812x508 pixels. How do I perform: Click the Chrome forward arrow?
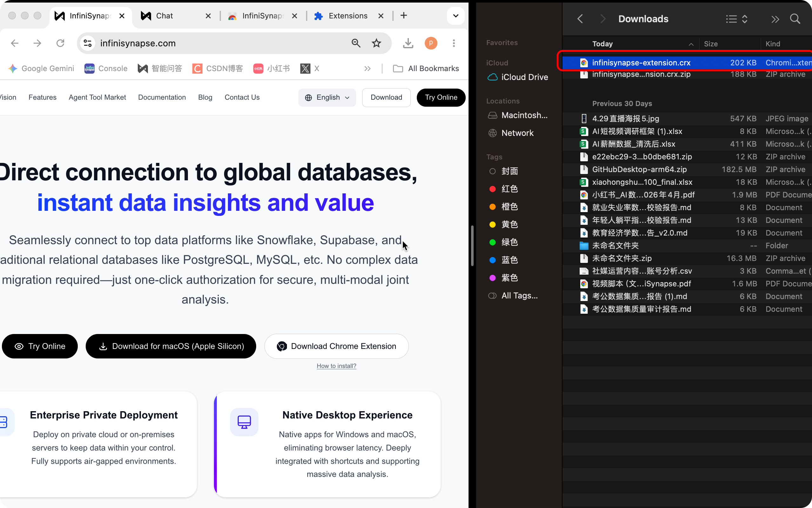pos(37,43)
